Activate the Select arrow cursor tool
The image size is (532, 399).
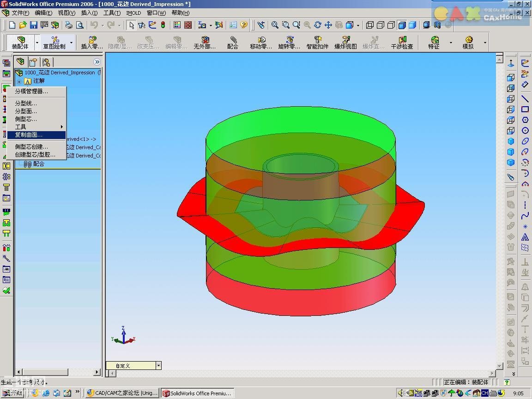(x=131, y=25)
